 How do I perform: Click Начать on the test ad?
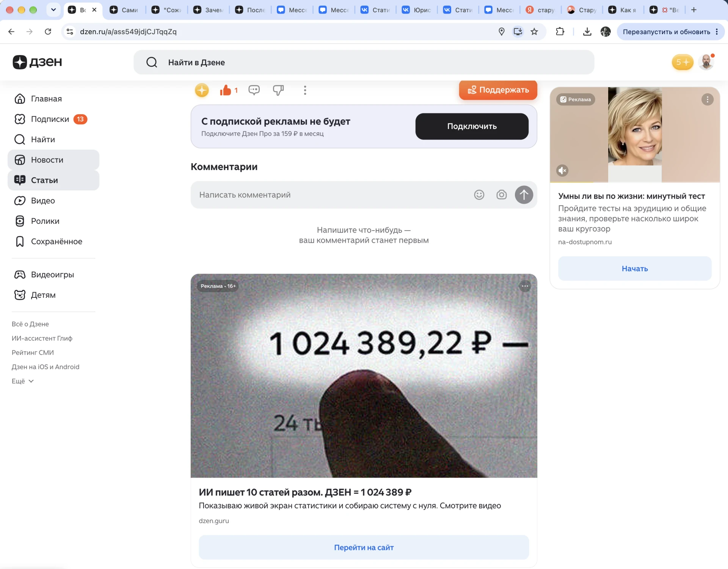pos(635,269)
